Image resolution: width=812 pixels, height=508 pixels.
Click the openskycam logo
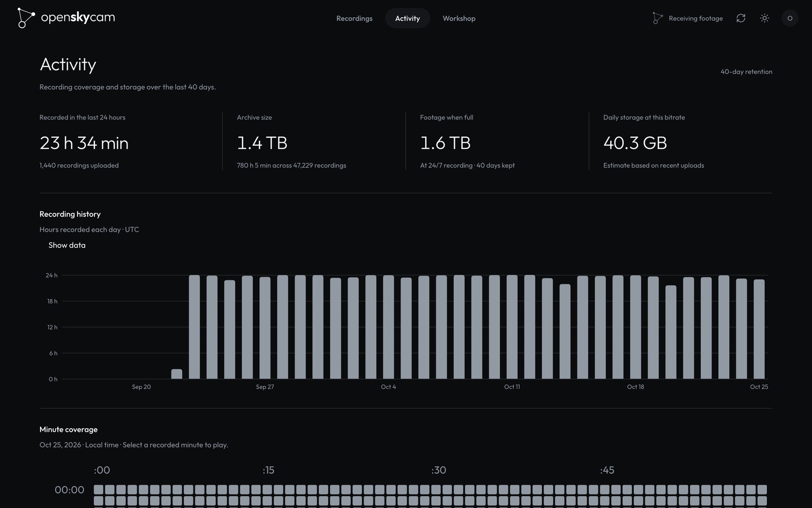tap(66, 18)
